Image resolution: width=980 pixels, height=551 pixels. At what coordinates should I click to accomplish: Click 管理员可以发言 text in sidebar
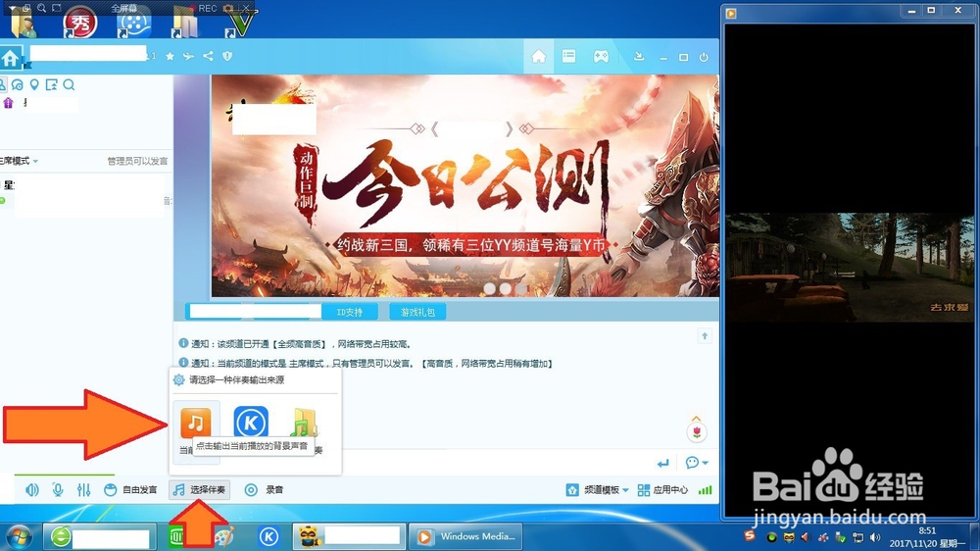click(x=137, y=161)
